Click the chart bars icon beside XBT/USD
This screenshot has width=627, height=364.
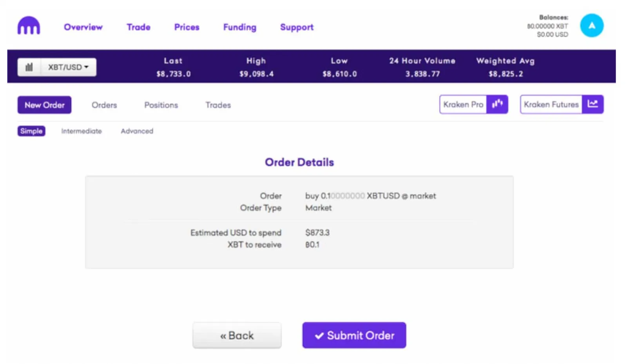[x=29, y=67]
